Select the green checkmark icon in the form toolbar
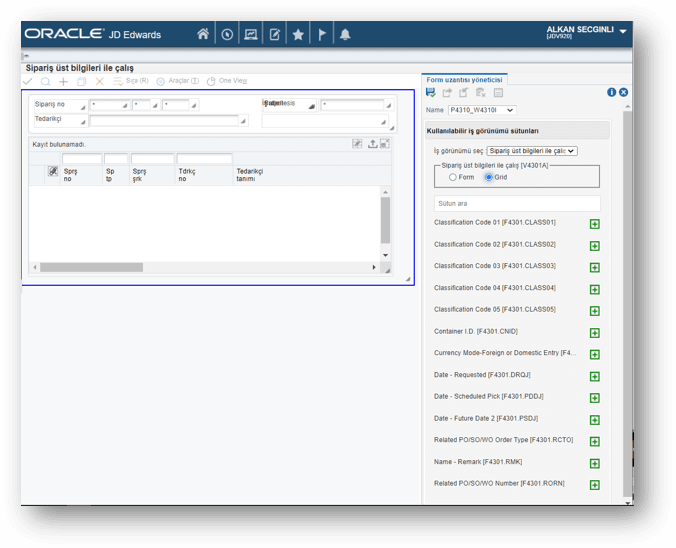Screen dimensions: 676x548 (28, 81)
